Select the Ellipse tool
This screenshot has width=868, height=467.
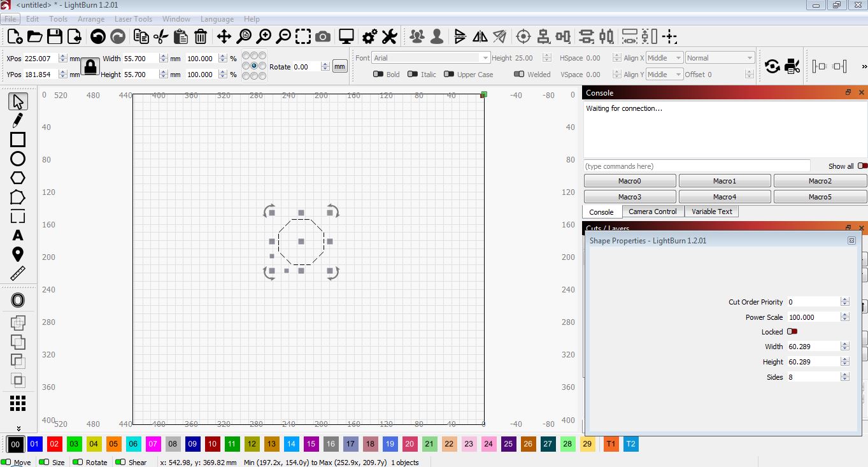pyautogui.click(x=18, y=159)
